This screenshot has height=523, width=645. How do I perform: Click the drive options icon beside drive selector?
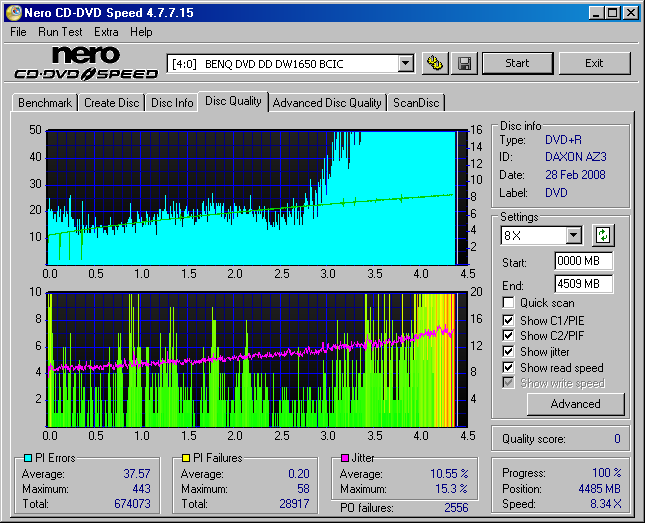tap(435, 63)
